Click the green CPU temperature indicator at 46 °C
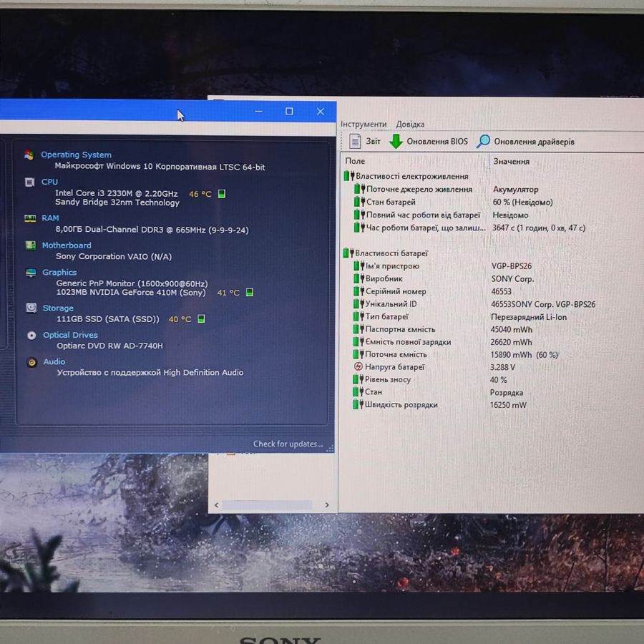 [x=221, y=193]
